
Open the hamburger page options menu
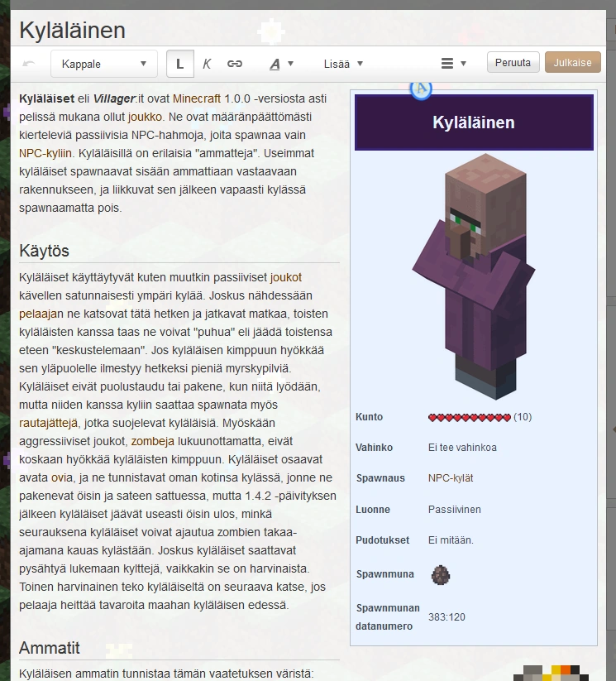[453, 64]
